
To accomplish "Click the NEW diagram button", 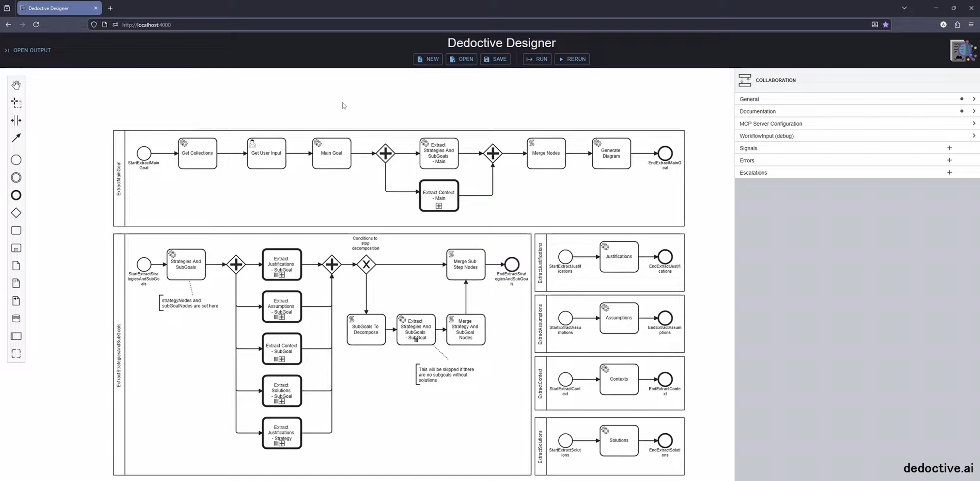I will pos(428,59).
